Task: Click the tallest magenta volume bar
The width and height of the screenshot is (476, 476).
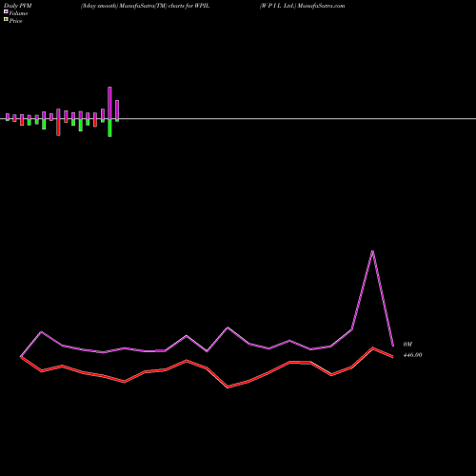Action: coord(109,103)
